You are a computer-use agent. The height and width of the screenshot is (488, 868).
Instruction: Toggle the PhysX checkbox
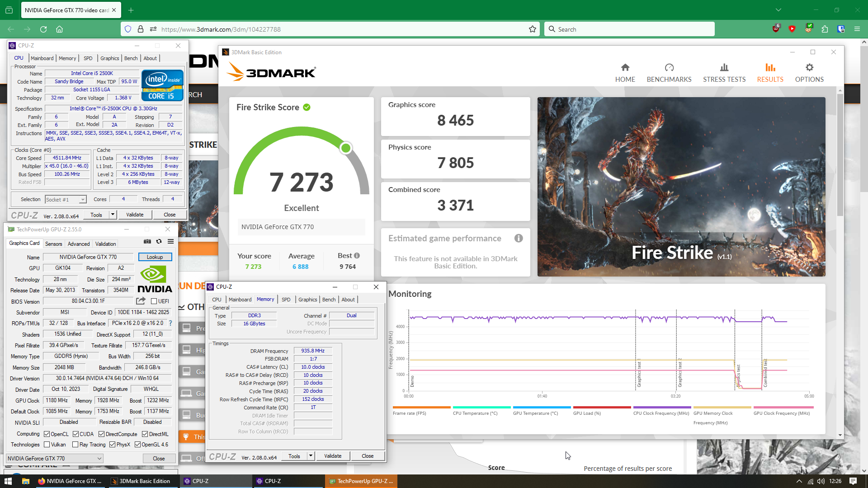(112, 445)
